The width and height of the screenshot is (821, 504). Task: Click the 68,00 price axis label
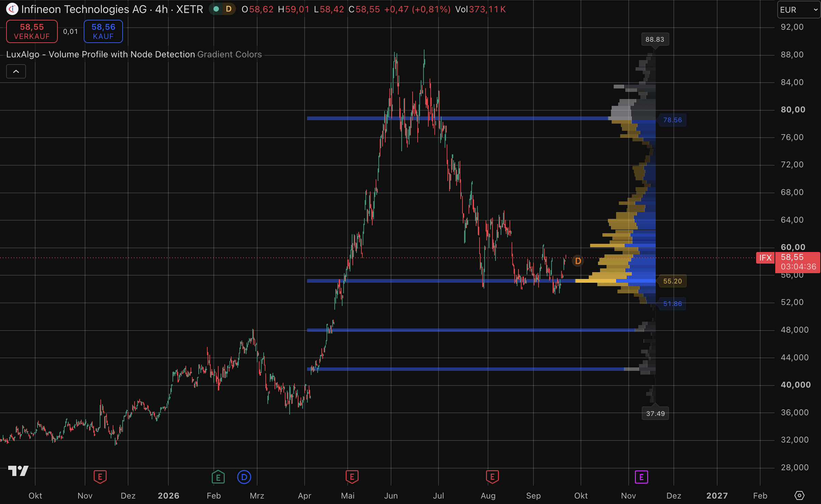coord(792,192)
